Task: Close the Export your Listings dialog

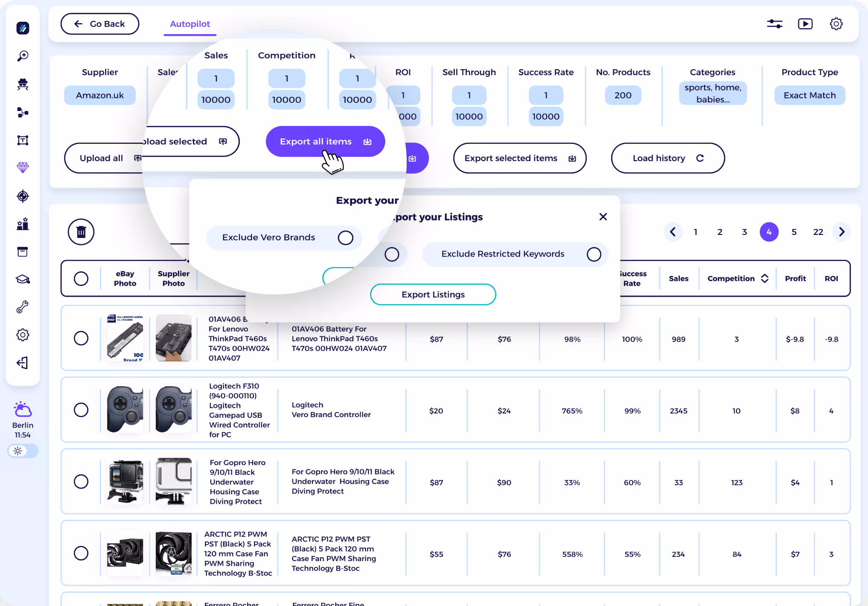Action: pyautogui.click(x=603, y=217)
